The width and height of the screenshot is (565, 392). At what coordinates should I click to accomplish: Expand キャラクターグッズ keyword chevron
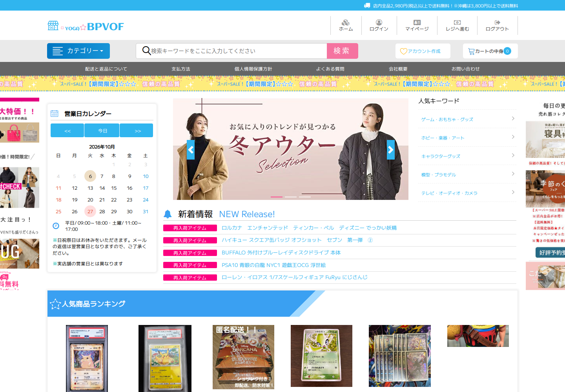[x=513, y=155]
